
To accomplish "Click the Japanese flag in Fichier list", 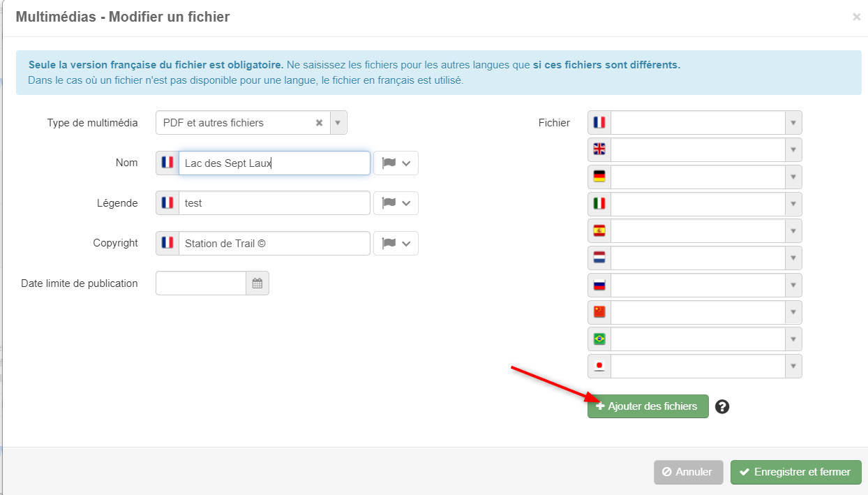I will point(599,367).
